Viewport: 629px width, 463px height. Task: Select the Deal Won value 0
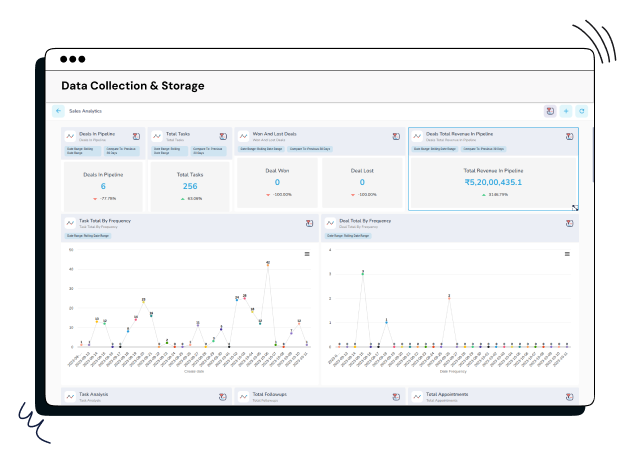[277, 182]
